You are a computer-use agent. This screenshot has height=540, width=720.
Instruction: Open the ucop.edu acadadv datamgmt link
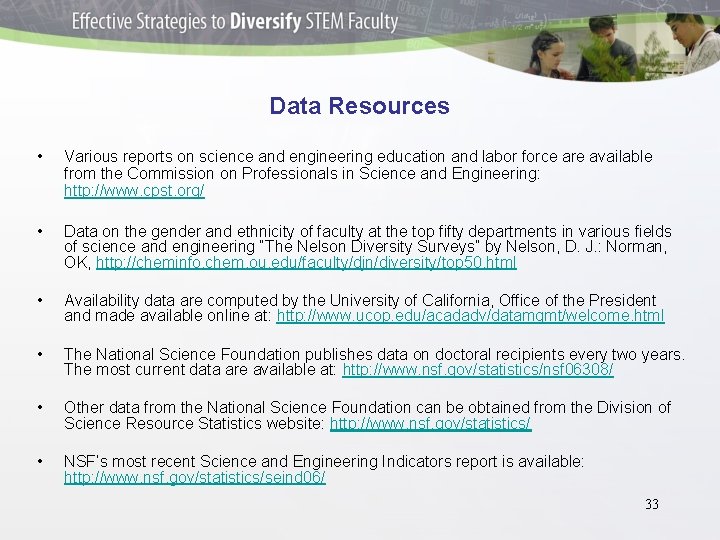(470, 315)
